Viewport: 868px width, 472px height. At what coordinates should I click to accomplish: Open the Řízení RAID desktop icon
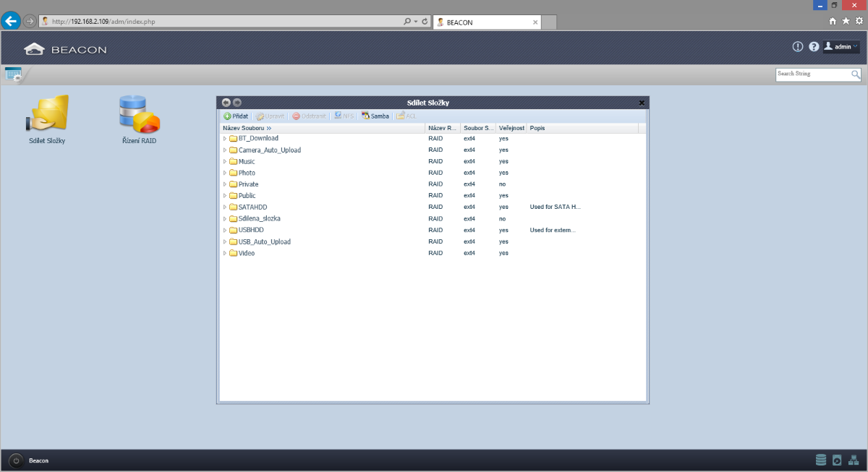[139, 114]
